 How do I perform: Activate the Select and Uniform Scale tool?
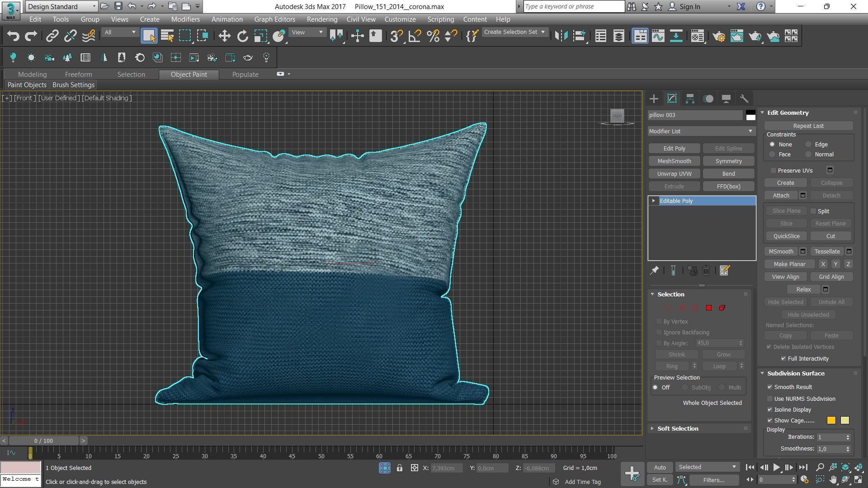tap(260, 36)
